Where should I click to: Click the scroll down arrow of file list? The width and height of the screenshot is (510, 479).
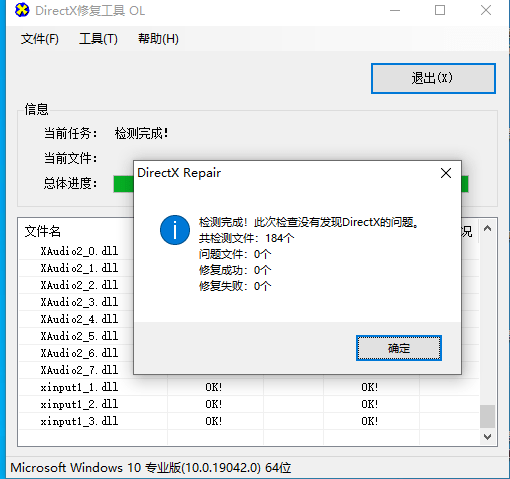pos(487,437)
